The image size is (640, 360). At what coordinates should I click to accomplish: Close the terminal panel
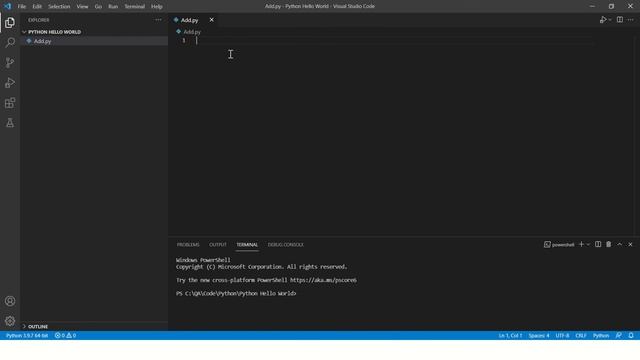tap(631, 244)
